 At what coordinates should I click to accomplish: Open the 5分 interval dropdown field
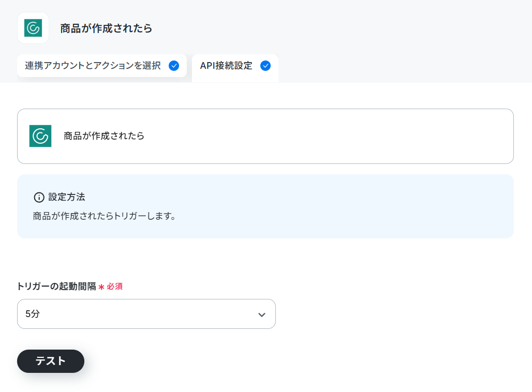click(146, 314)
